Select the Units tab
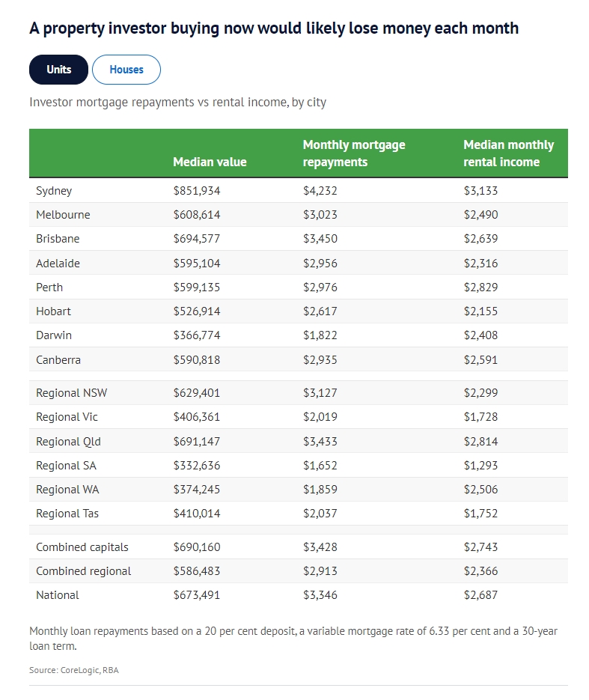The width and height of the screenshot is (589, 700). tap(59, 70)
